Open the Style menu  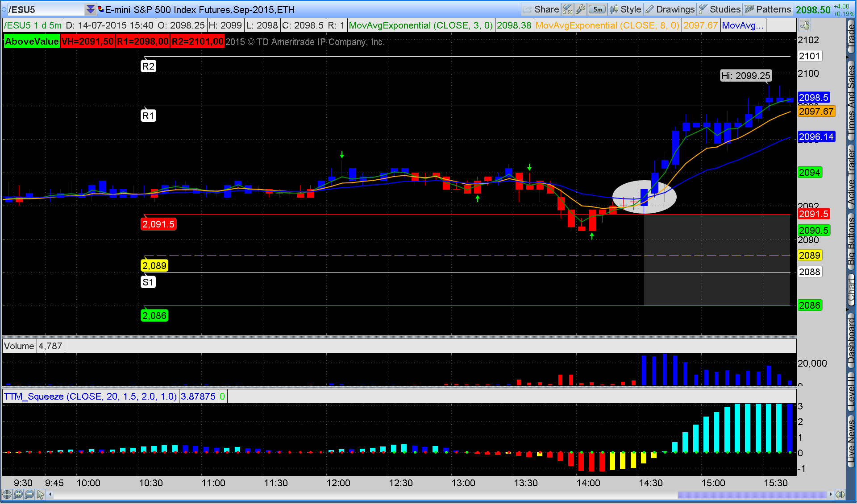tap(626, 9)
